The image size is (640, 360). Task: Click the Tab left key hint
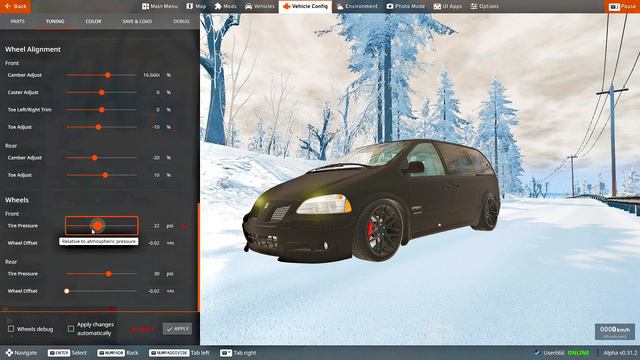[179, 353]
